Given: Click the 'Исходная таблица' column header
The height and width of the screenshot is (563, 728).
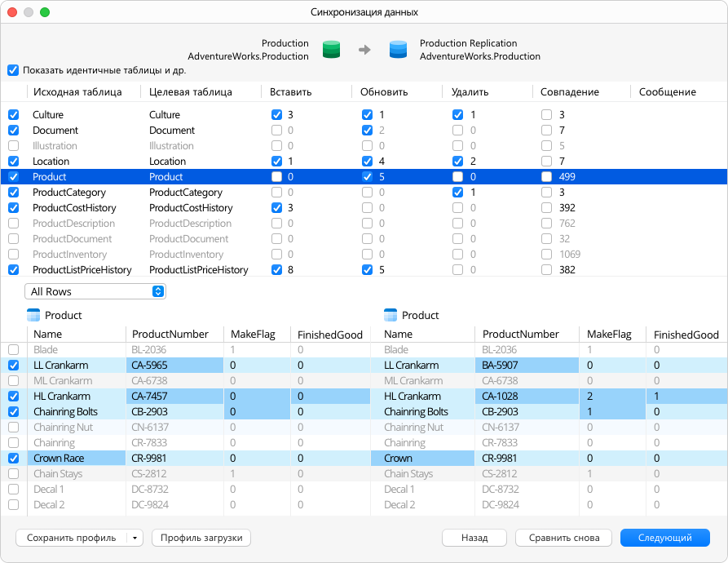Looking at the screenshot, I should [x=77, y=92].
